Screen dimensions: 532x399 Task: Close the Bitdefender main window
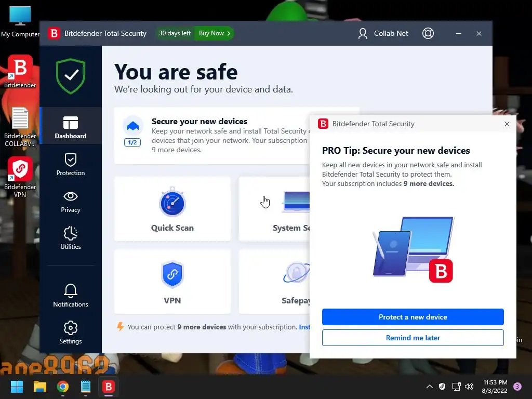pyautogui.click(x=478, y=33)
